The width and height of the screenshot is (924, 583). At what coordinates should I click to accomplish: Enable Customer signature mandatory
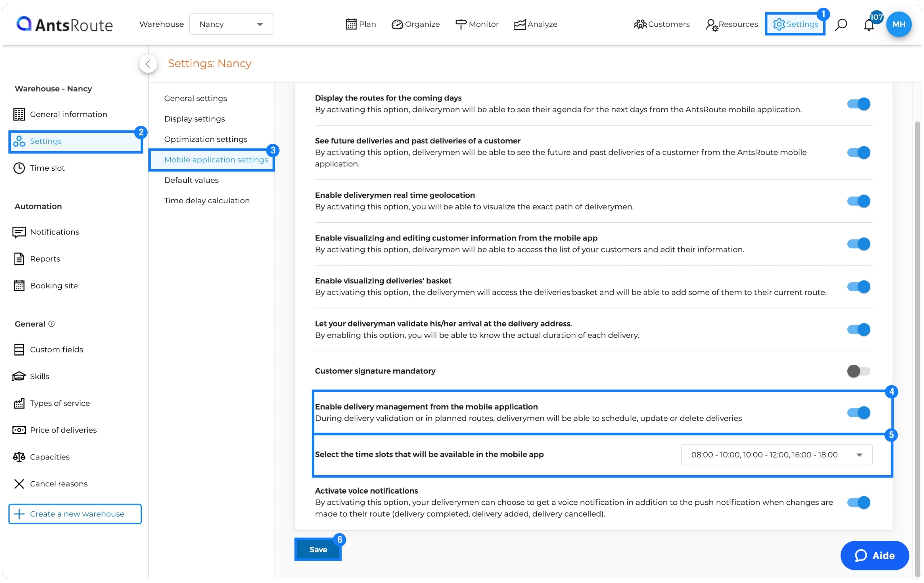pos(858,371)
